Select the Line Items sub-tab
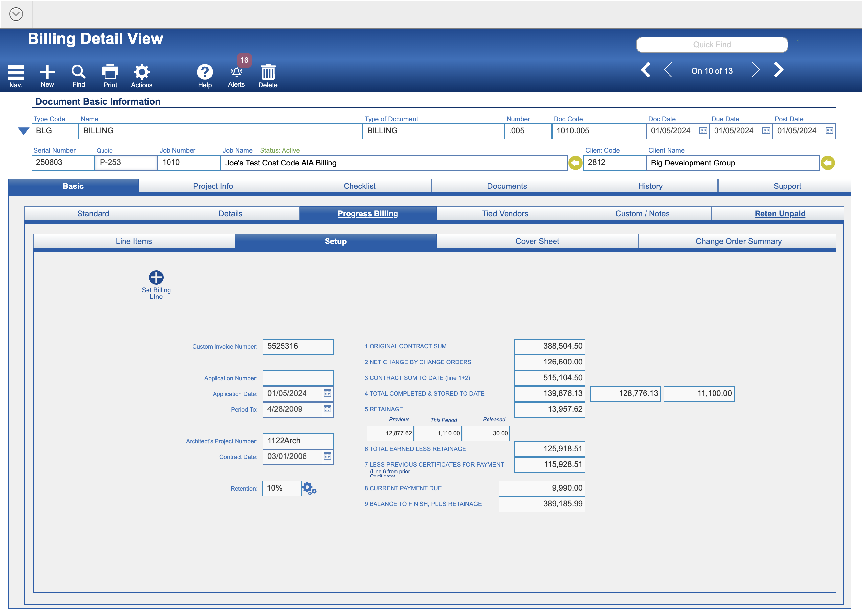 (x=134, y=241)
